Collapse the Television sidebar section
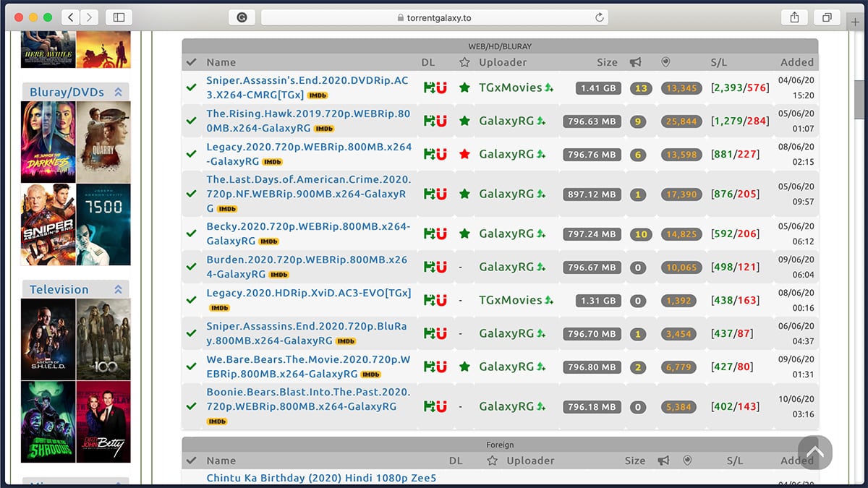The width and height of the screenshot is (868, 488). [x=118, y=289]
